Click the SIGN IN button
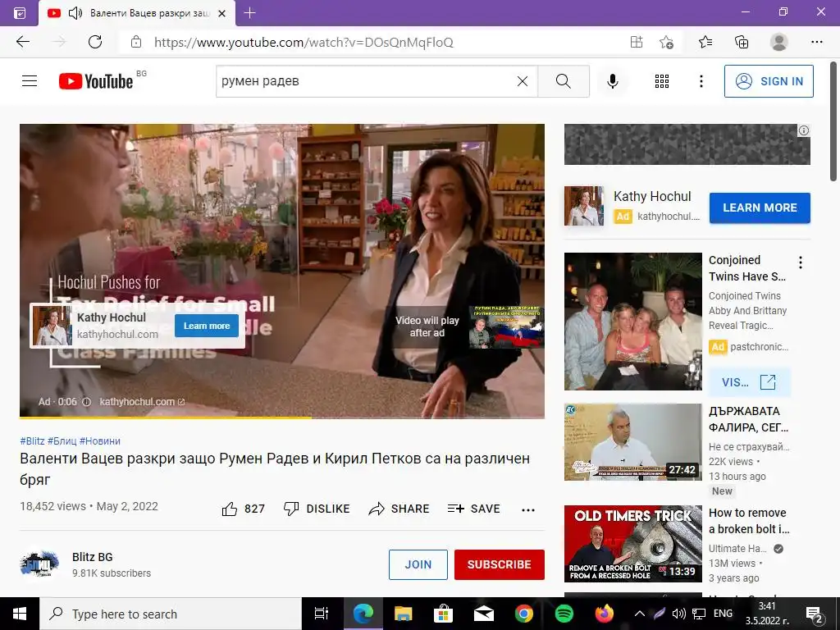 tap(769, 81)
